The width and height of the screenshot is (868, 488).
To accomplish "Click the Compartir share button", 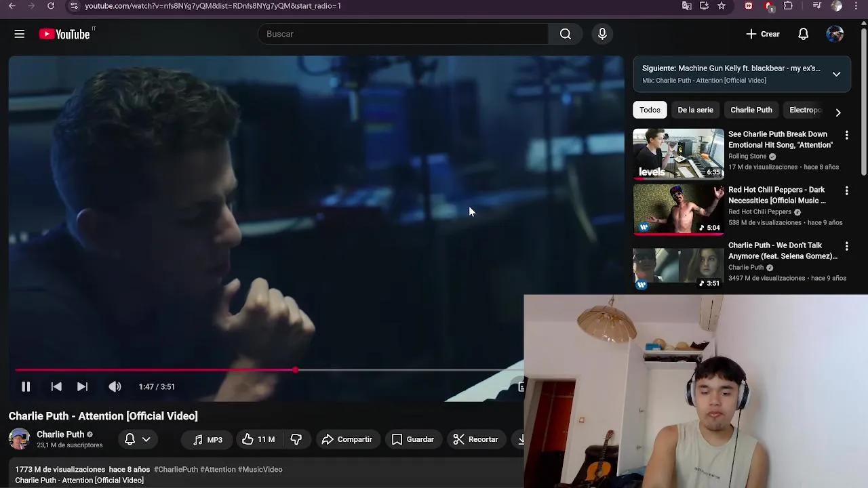I will 347,439.
